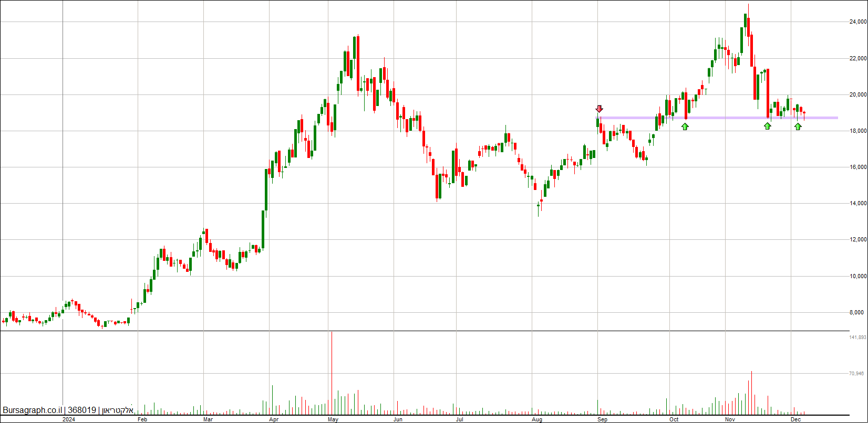Click the green up-arrow marker in early October
The image size is (868, 423).
(685, 126)
